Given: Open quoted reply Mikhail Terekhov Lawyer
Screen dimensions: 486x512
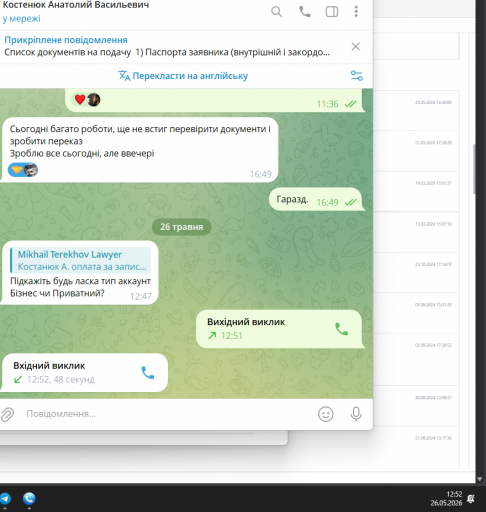Looking at the screenshot, I should pos(81,260).
